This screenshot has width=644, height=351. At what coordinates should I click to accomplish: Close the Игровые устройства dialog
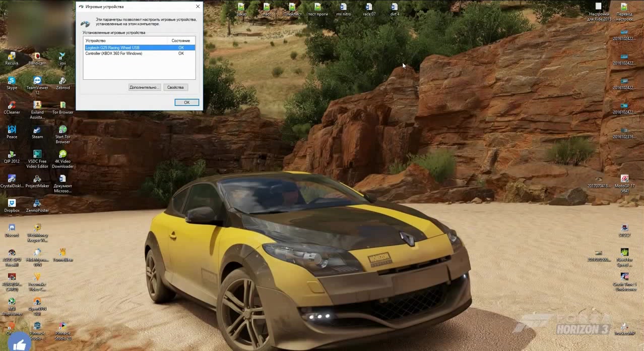[x=198, y=7]
